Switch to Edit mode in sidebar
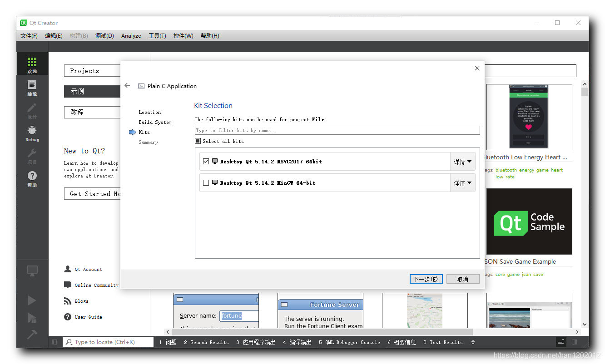This screenshot has width=605, height=364. pos(32,88)
